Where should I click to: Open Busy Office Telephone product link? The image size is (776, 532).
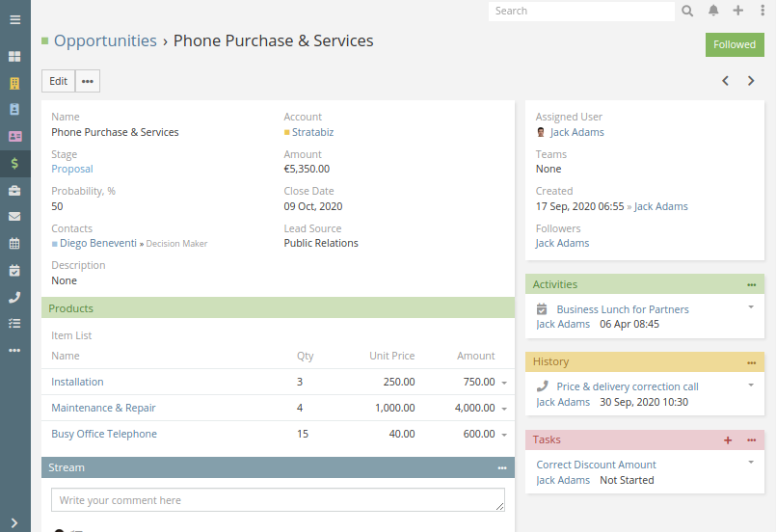[104, 434]
